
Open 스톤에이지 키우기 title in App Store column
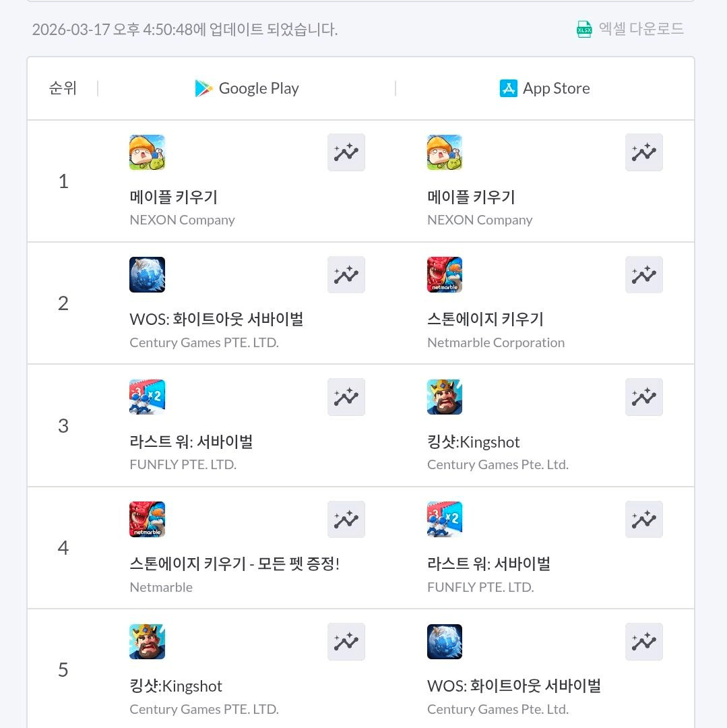(x=485, y=320)
